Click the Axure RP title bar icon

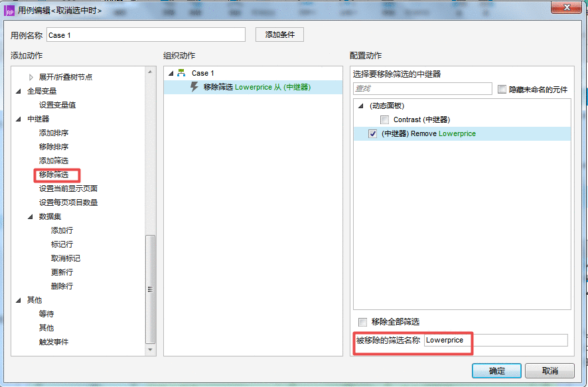(9, 11)
